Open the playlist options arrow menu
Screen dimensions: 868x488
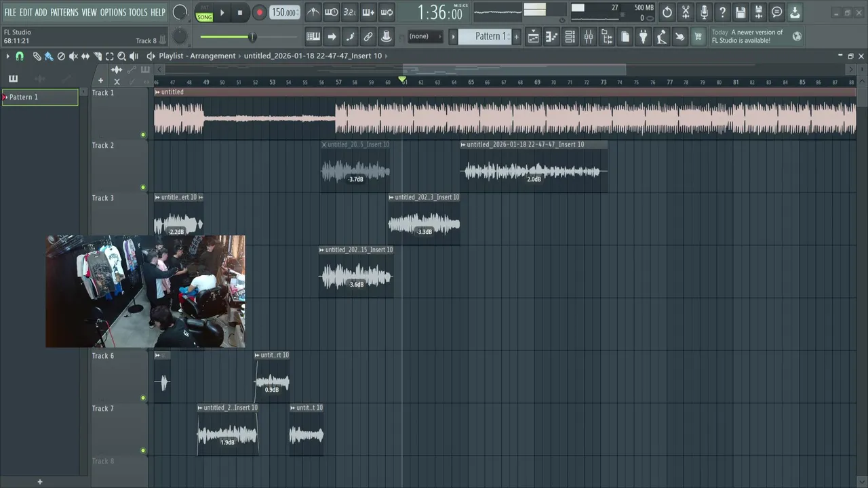(7, 56)
